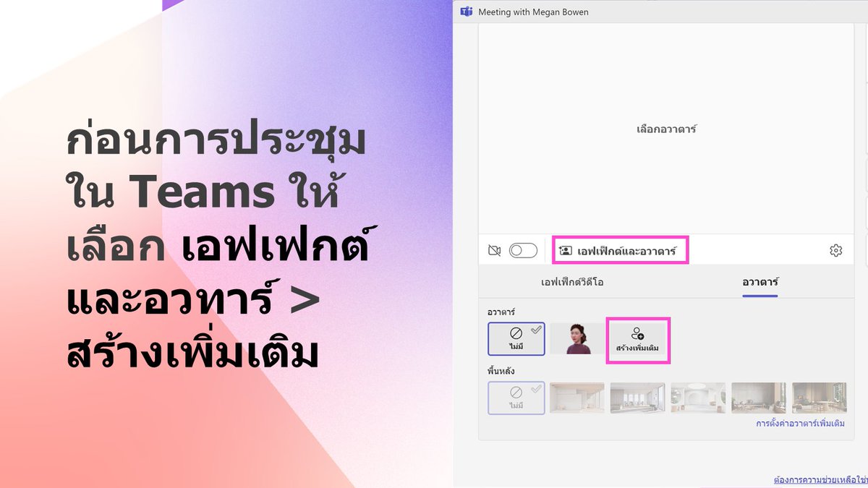The width and height of the screenshot is (868, 488).
Task: Select ไม่มี (none) avatar option
Action: 516,339
